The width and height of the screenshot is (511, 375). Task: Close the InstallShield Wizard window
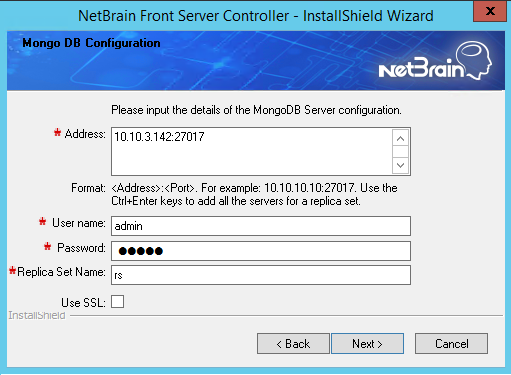pos(490,11)
